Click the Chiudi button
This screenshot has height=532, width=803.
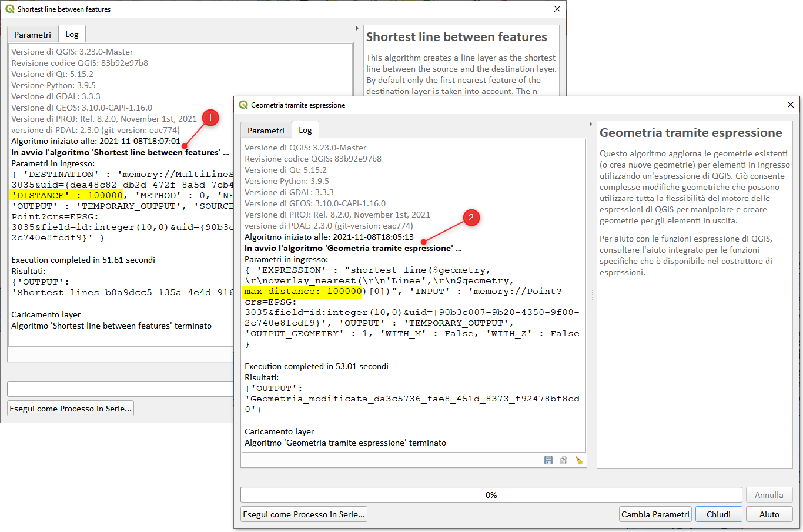(718, 514)
